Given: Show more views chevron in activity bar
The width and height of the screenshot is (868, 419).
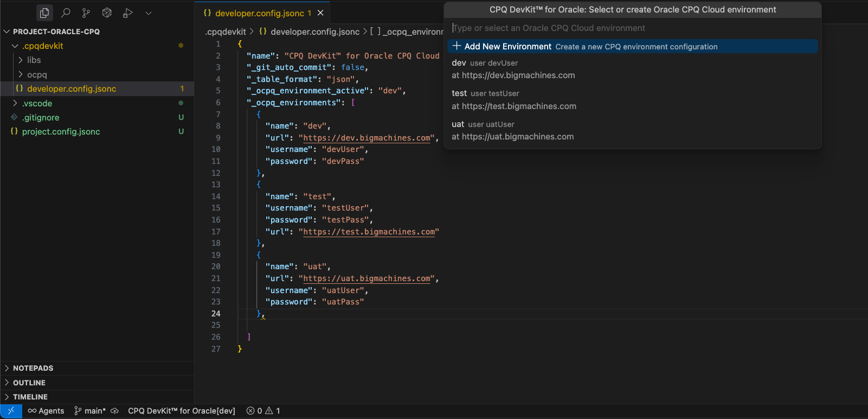Looking at the screenshot, I should (x=148, y=12).
